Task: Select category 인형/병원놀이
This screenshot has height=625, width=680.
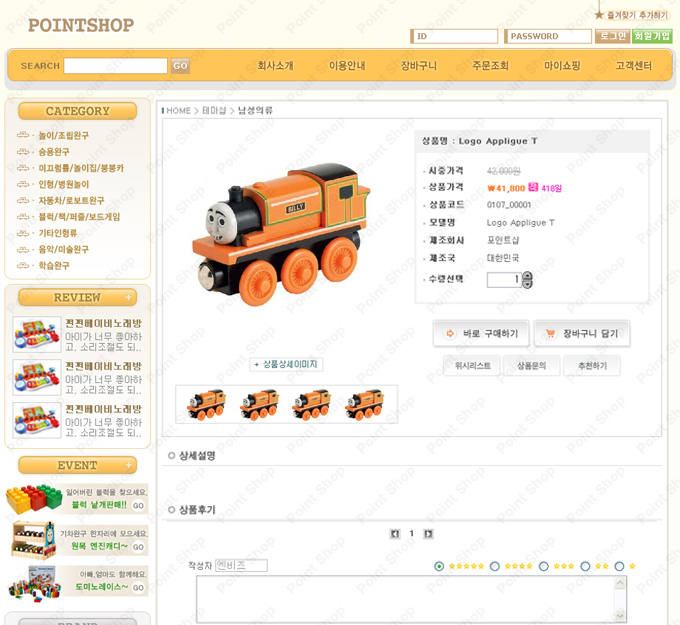Action: 64,184
